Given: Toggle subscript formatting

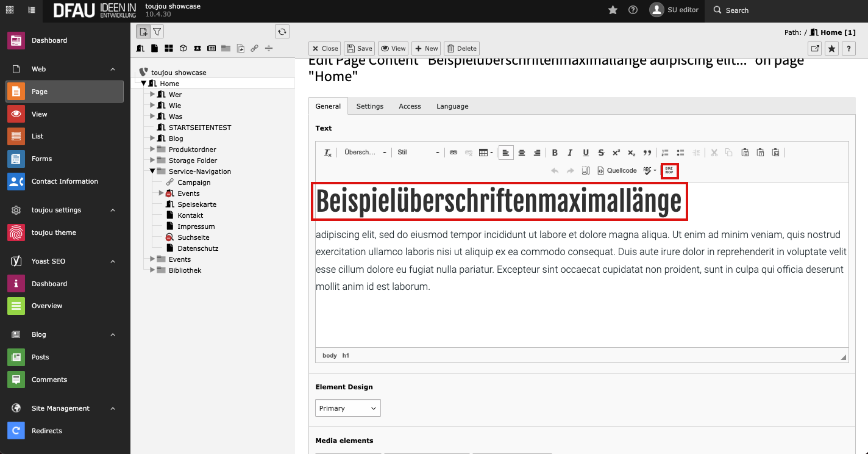Looking at the screenshot, I should pyautogui.click(x=631, y=153).
